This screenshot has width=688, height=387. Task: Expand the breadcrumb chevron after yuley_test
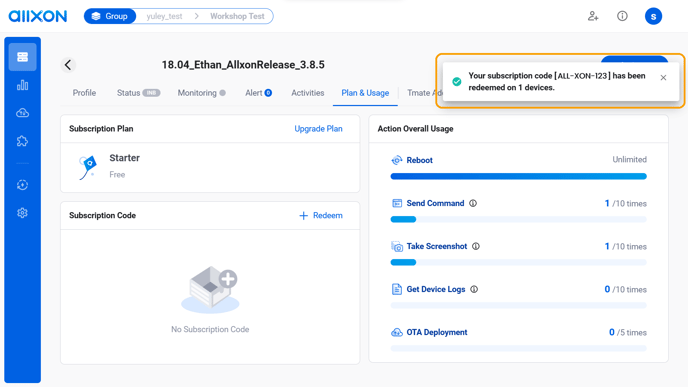pyautogui.click(x=197, y=16)
